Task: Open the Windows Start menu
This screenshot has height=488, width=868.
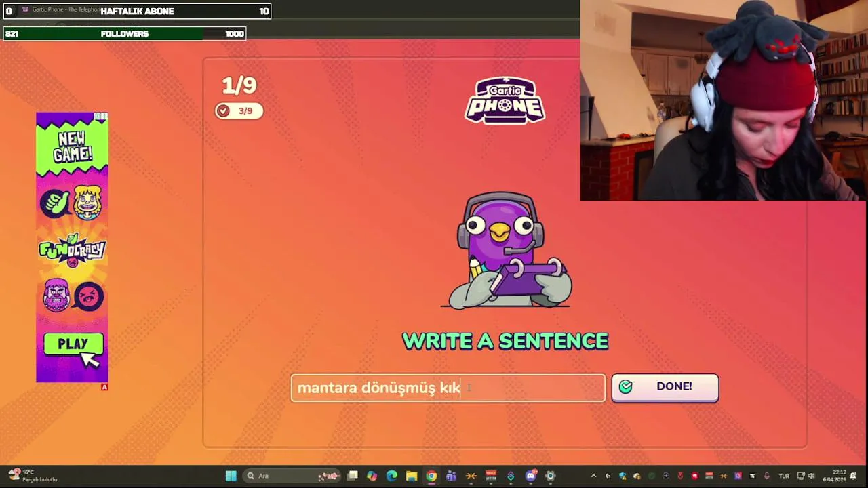Action: click(x=231, y=476)
